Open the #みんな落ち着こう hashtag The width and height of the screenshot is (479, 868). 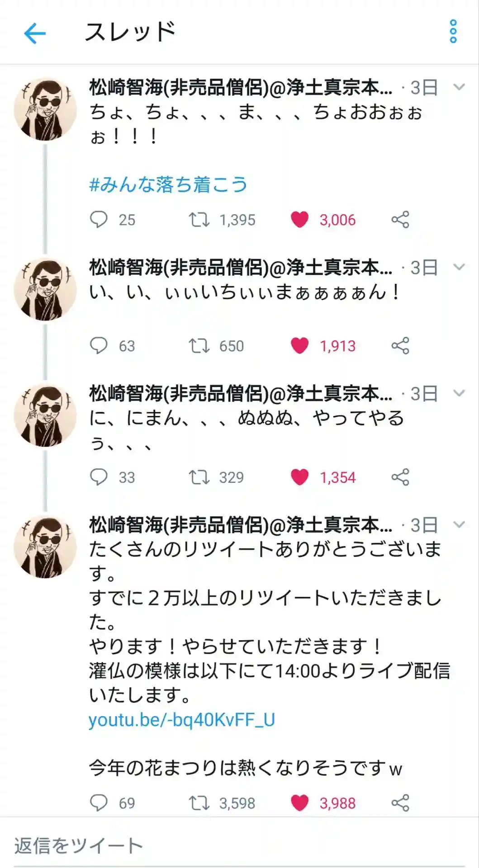168,184
